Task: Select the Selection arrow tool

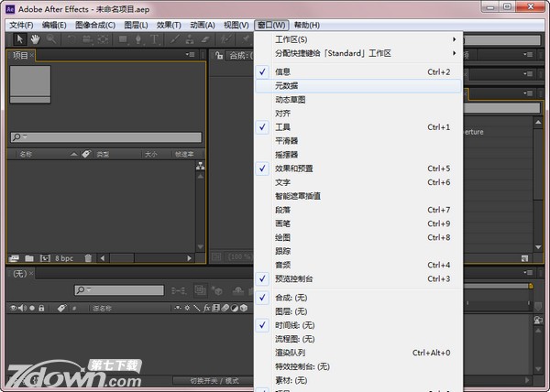Action: (x=18, y=39)
